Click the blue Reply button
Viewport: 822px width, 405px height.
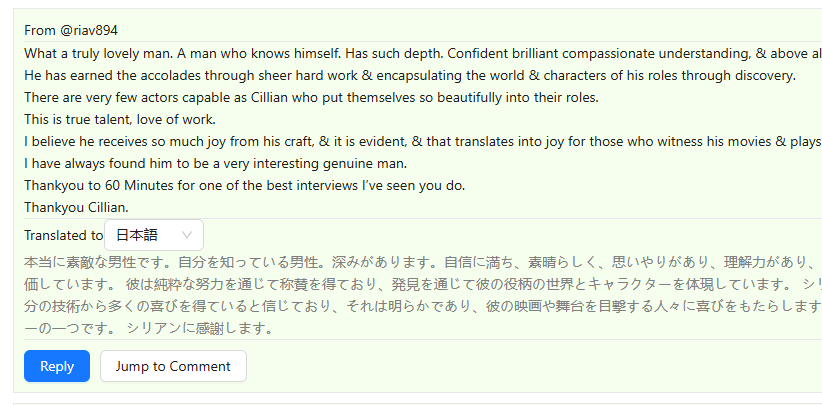pos(57,366)
